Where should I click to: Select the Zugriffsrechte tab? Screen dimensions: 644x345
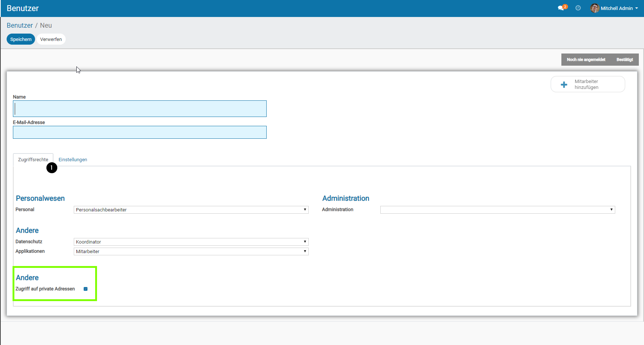click(33, 160)
